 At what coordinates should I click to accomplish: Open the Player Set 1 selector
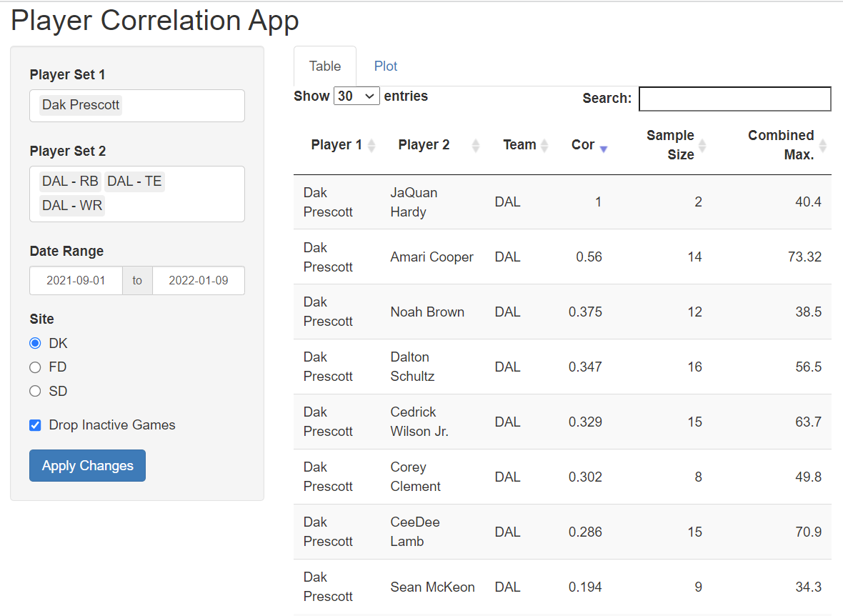[137, 106]
